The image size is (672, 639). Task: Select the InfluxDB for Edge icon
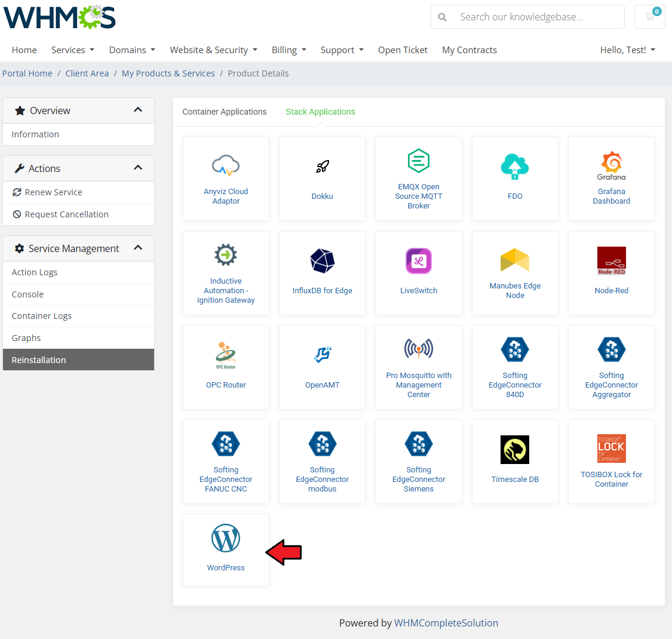pos(323,260)
